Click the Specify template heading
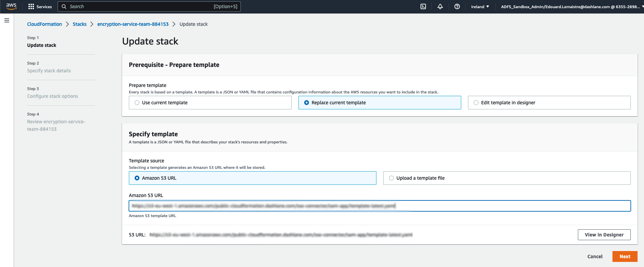The width and height of the screenshot is (644, 267). tap(153, 134)
